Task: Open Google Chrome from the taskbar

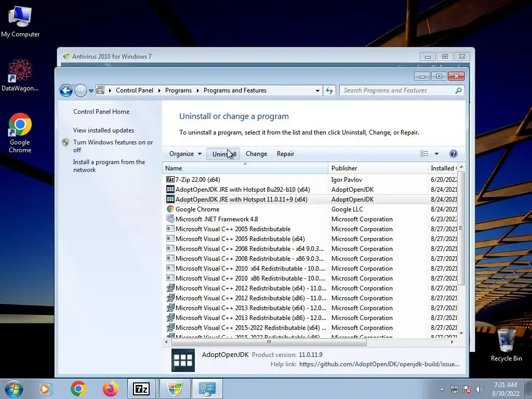Action: tap(78, 389)
